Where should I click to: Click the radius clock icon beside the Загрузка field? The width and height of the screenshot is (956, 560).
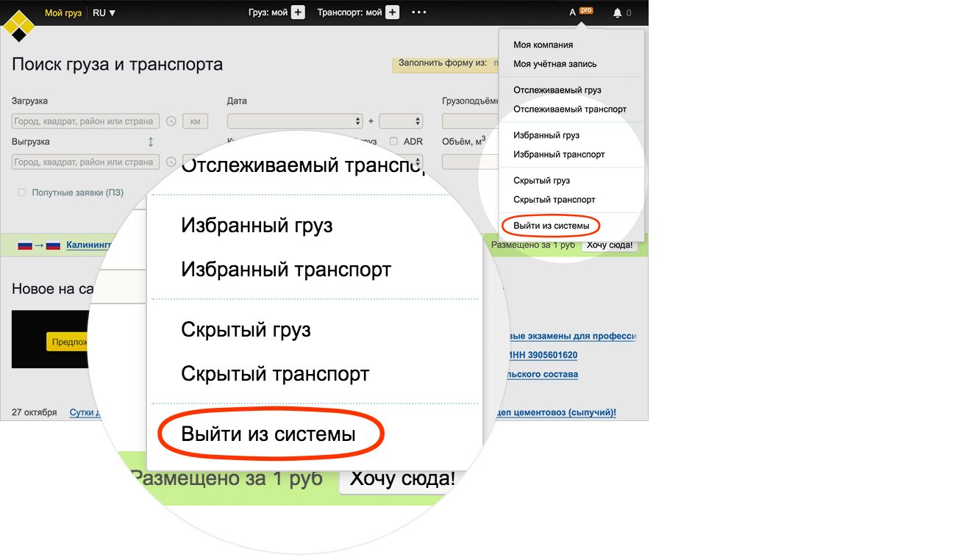[x=171, y=121]
